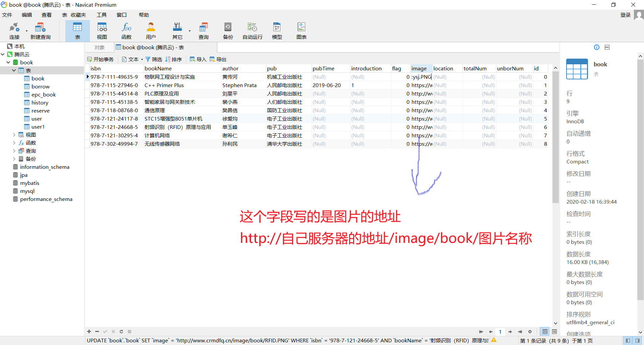
Task: Click the page number input field
Action: (500, 332)
